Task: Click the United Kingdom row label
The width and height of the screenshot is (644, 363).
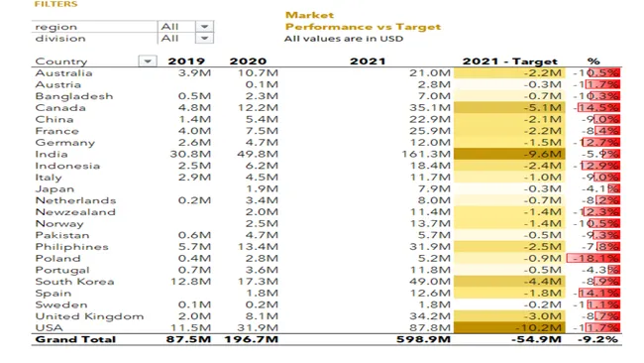Action: pyautogui.click(x=89, y=316)
